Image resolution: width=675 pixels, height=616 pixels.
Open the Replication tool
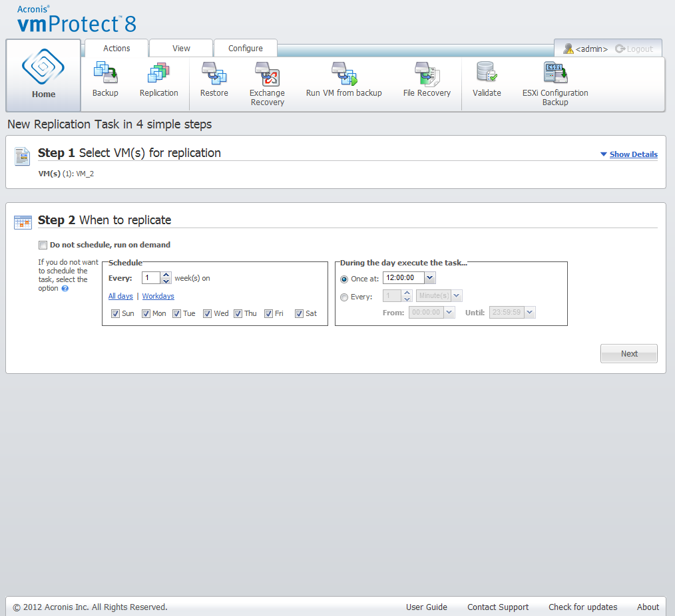158,79
